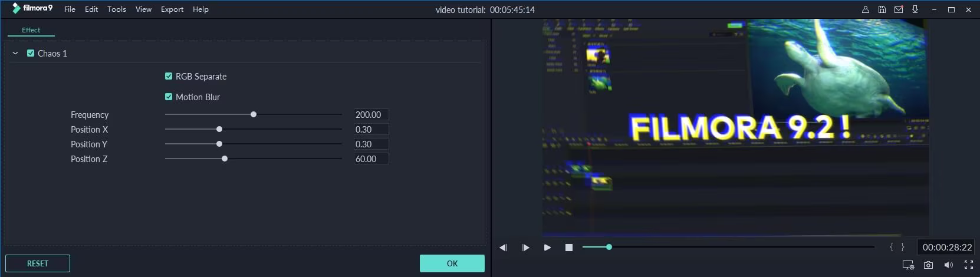980x277 pixels.
Task: Click the Position Z value field 60.00
Action: tap(371, 159)
